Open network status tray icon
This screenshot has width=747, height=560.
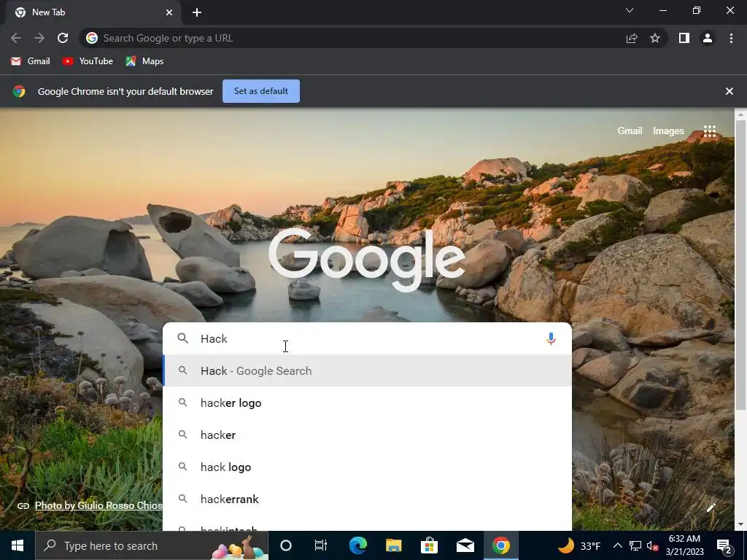tap(635, 545)
